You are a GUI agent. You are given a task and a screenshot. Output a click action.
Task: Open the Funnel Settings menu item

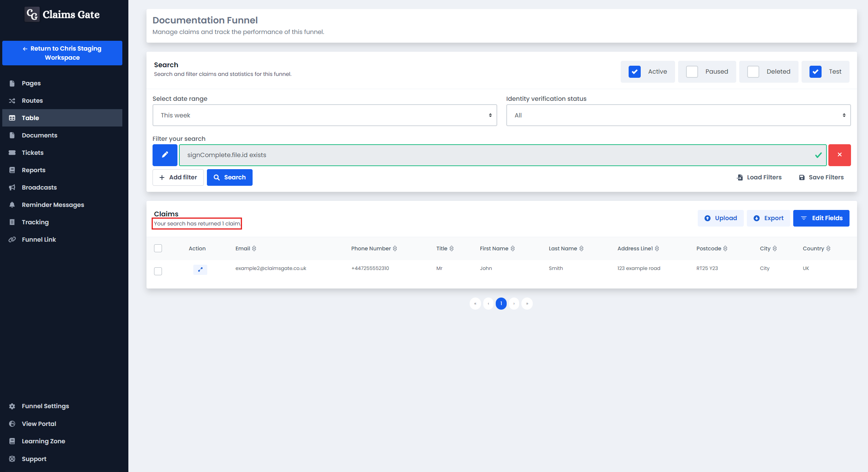45,406
